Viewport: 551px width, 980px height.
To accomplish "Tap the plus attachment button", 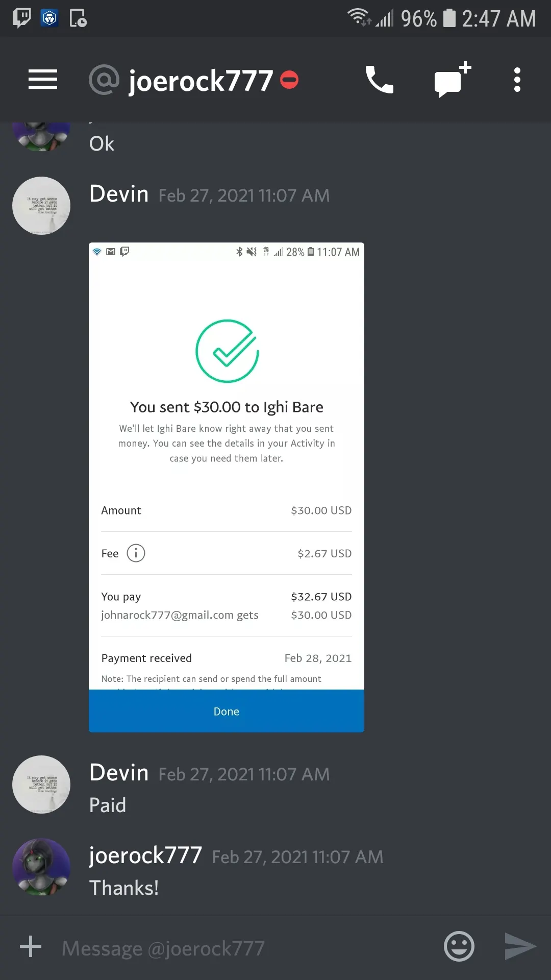I will click(x=31, y=946).
